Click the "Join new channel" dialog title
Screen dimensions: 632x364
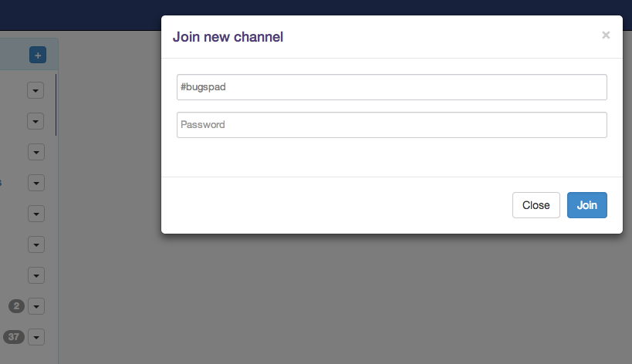228,37
